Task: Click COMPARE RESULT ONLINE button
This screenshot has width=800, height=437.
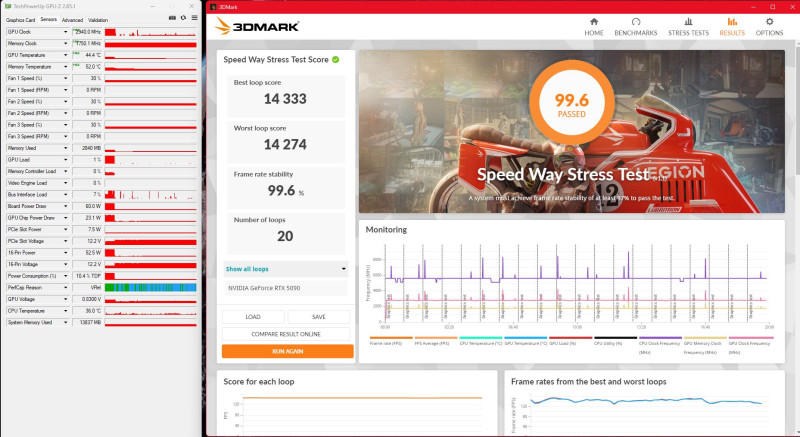Action: [x=286, y=334]
